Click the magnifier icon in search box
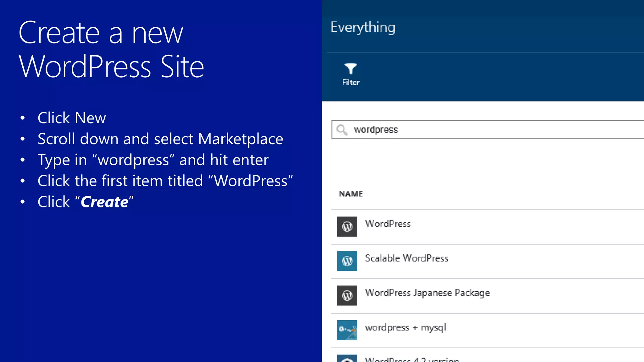 pyautogui.click(x=341, y=129)
